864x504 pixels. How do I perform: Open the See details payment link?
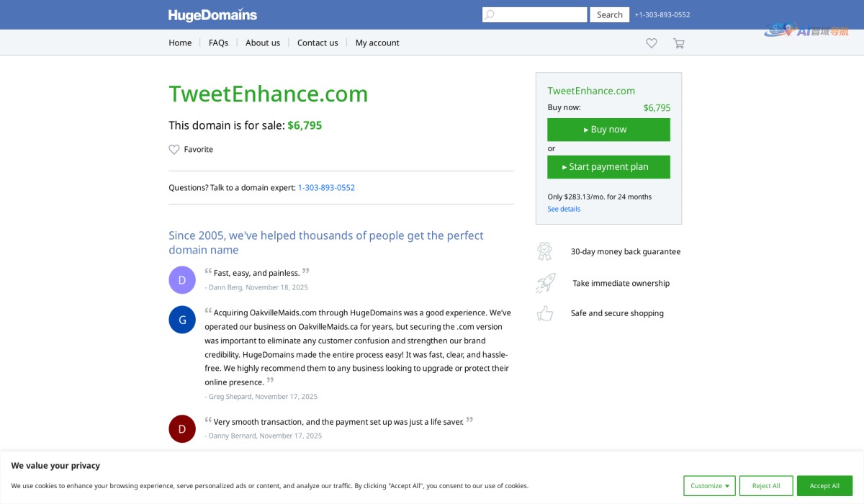click(x=564, y=209)
